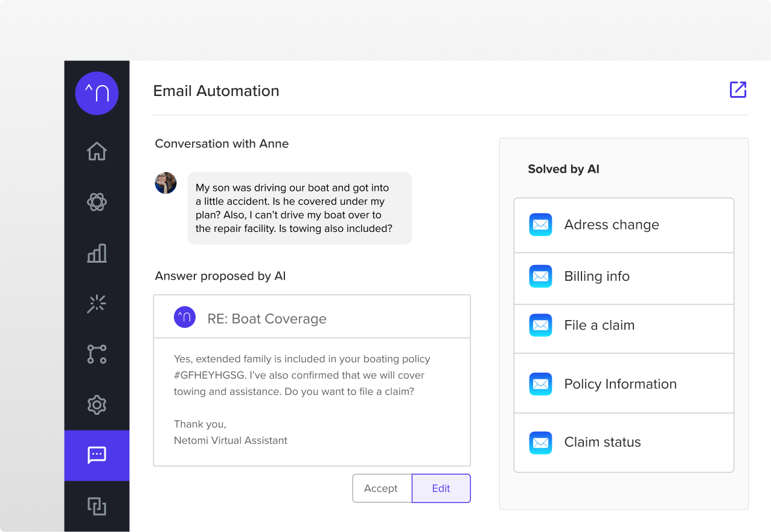This screenshot has height=532, width=771.
Task: Open Email Automation in external window icon
Action: [738, 89]
